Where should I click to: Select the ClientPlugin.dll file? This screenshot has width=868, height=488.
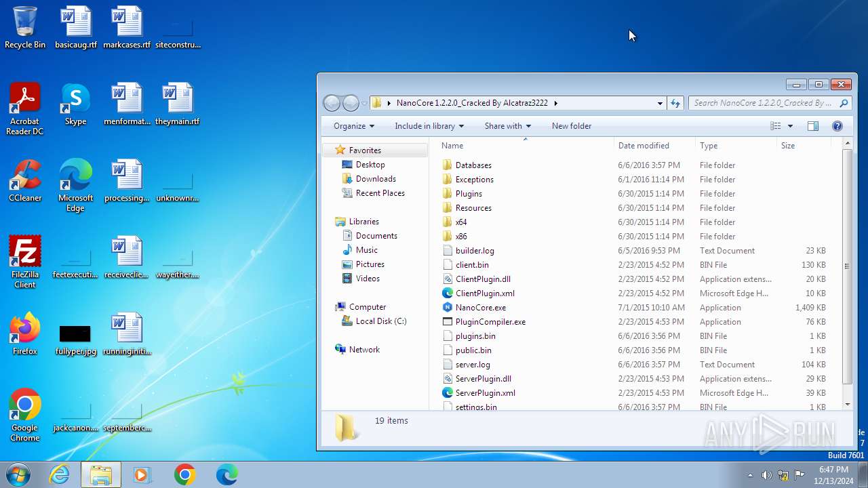(483, 279)
